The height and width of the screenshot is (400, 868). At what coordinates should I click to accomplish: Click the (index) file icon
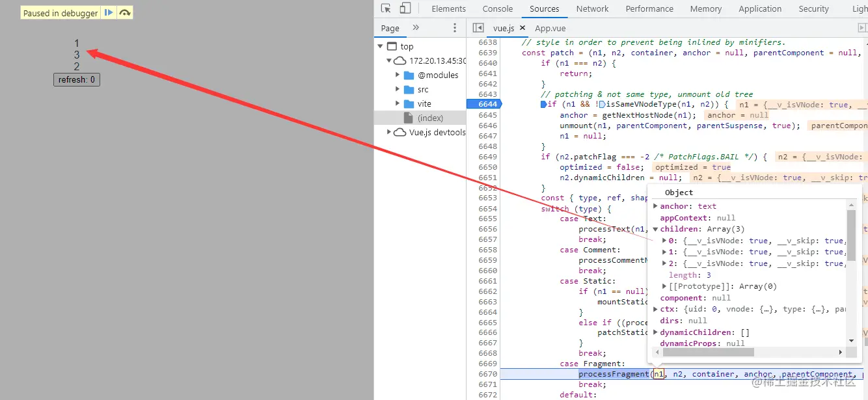[409, 118]
